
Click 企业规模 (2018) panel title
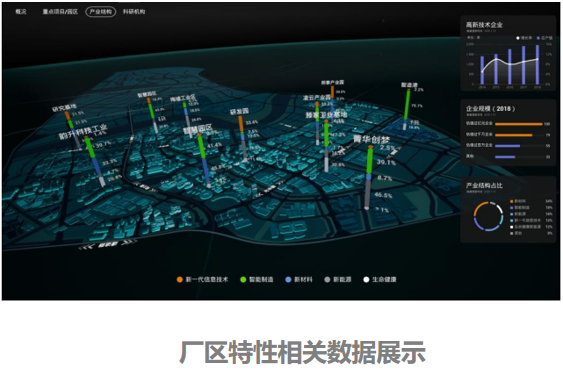click(x=490, y=108)
